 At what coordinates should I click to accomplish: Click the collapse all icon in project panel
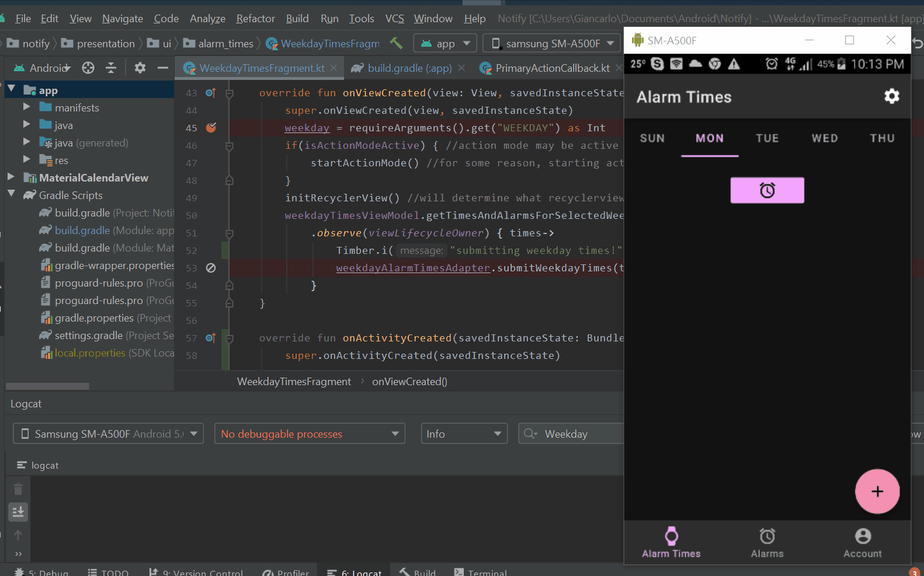pyautogui.click(x=111, y=68)
